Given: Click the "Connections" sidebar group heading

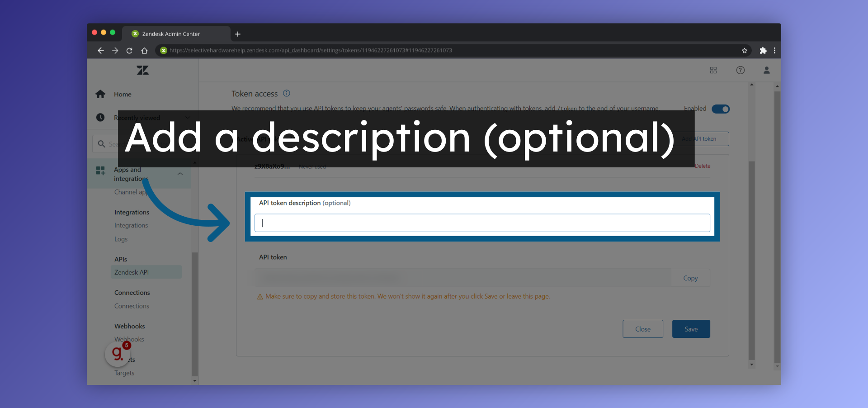Looking at the screenshot, I should point(132,293).
